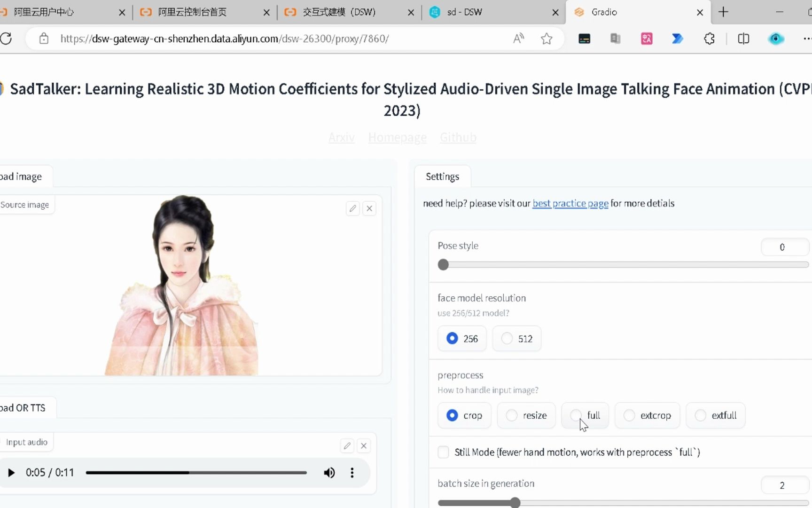Minimize the browser window
Viewport: 812px width, 508px height.
780,12
